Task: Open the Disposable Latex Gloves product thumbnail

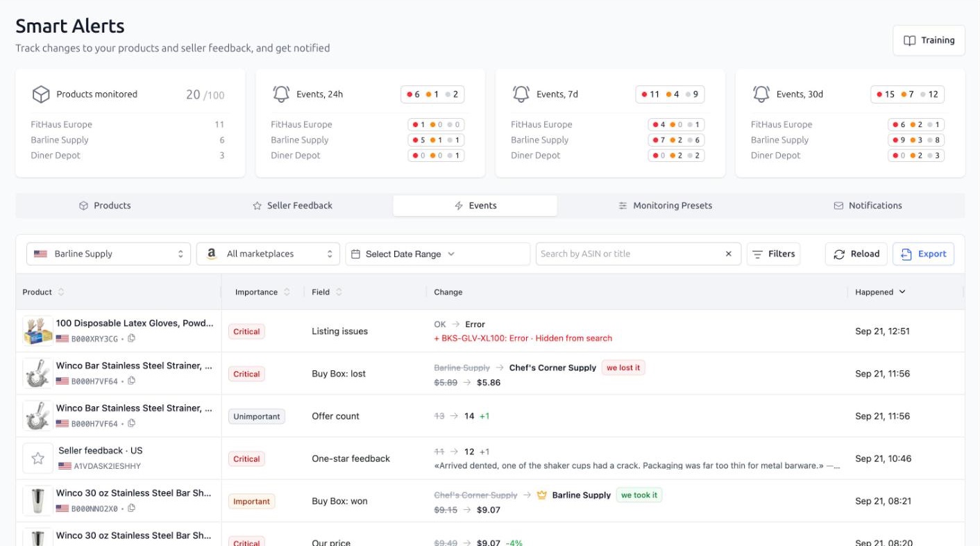Action: pos(37,331)
